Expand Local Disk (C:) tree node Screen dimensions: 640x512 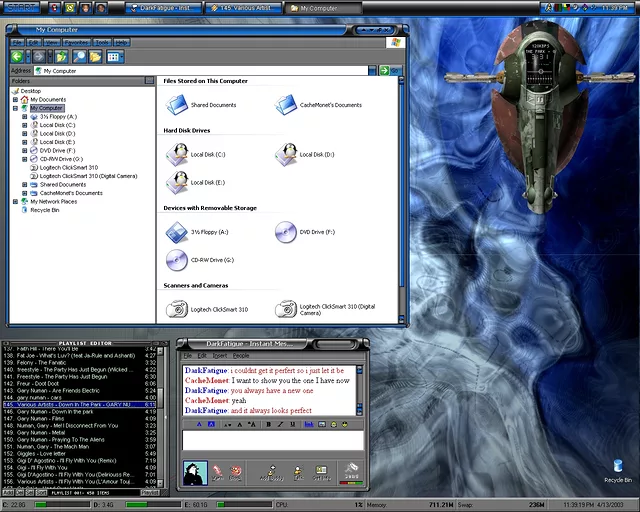pyautogui.click(x=25, y=125)
